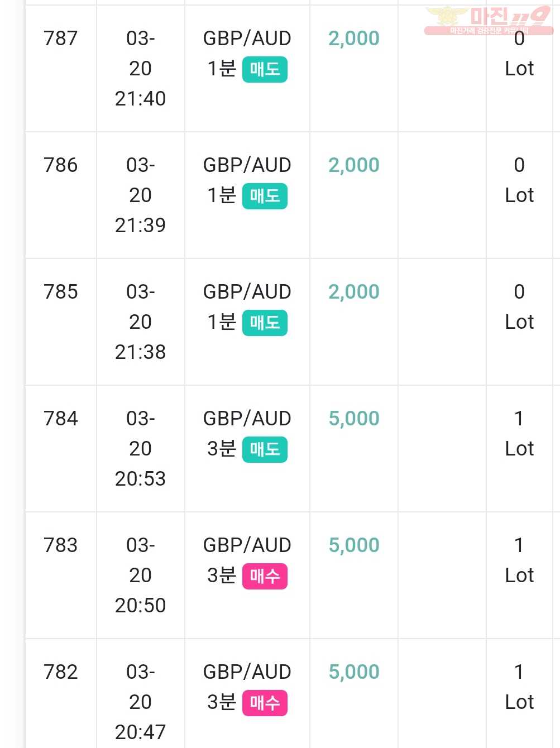Click the 매도 badge in row 786
Image resolution: width=560 pixels, height=748 pixels.
click(265, 196)
